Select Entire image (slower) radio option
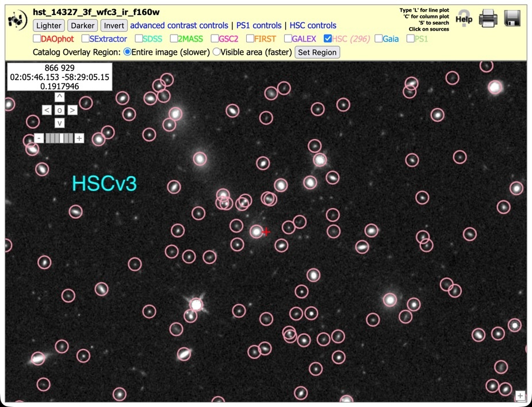Screen dimensions: 532x407 pyautogui.click(x=127, y=52)
